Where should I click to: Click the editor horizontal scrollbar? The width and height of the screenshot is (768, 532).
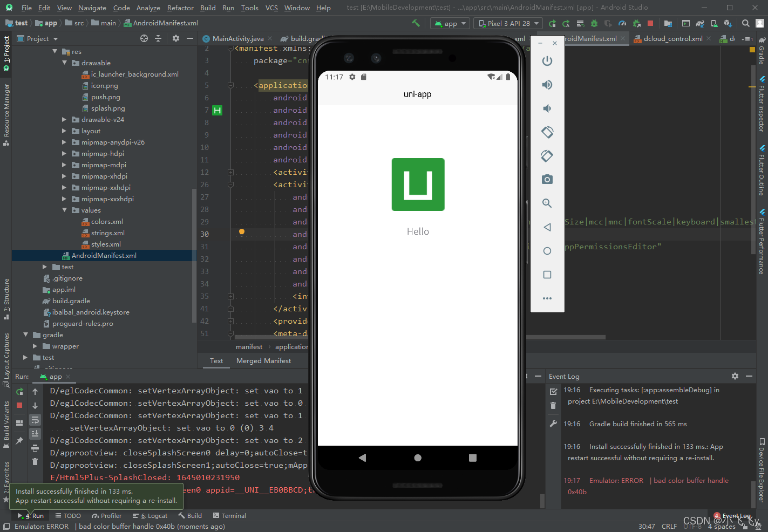(420, 337)
